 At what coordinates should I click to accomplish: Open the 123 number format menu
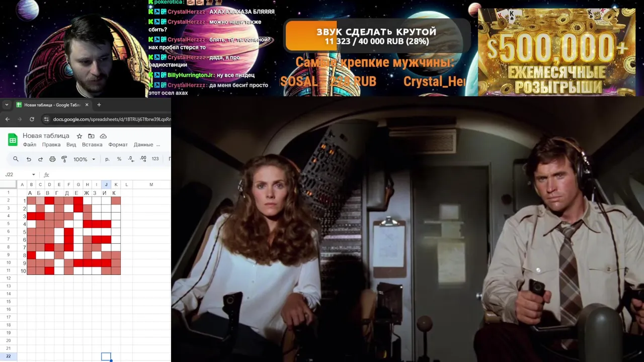click(155, 159)
